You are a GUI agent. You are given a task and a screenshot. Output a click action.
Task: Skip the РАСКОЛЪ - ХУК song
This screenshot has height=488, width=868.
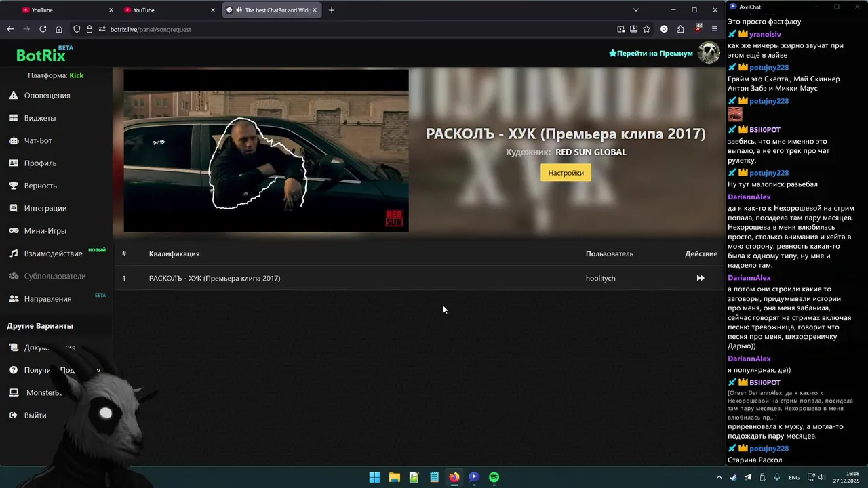coord(701,278)
